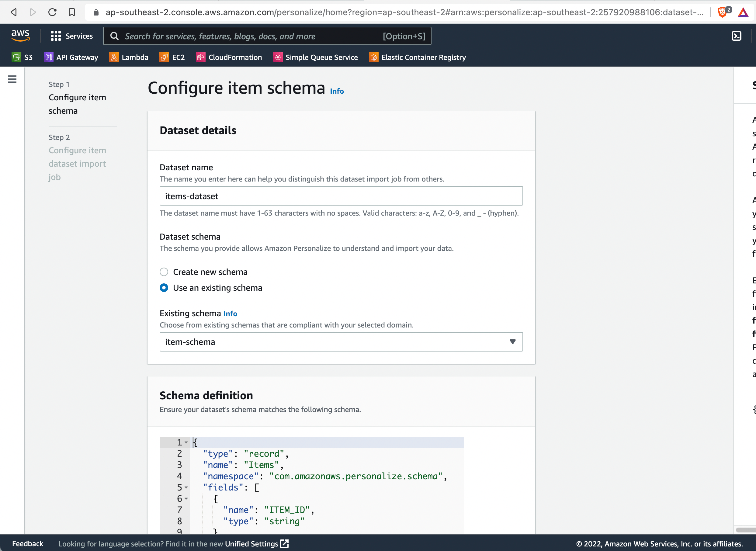The image size is (756, 551).
Task: Open the CloudFormation service shortcut
Action: 229,57
